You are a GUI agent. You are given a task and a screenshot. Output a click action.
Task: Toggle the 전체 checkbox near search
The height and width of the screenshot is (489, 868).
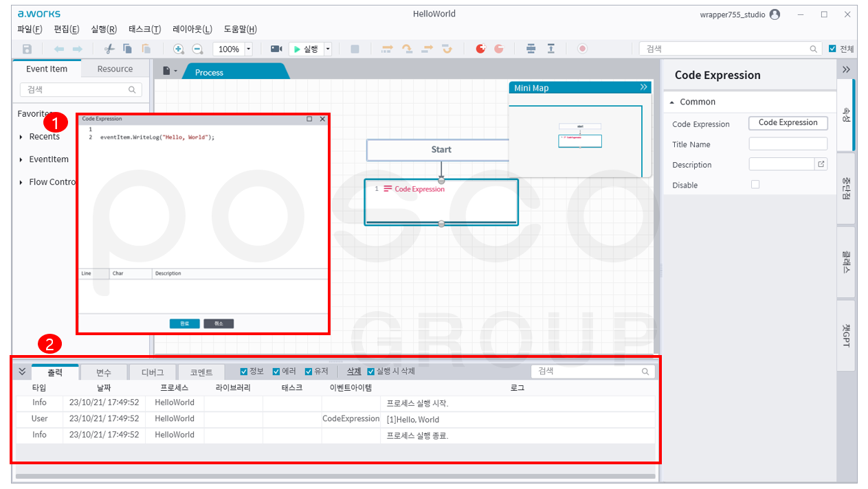[833, 49]
